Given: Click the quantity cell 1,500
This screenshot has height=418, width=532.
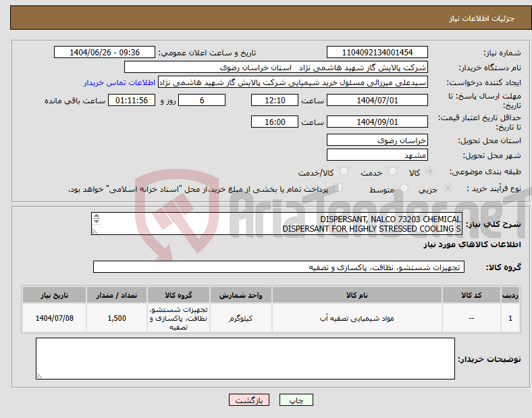Looking at the screenshot, I should (117, 318).
